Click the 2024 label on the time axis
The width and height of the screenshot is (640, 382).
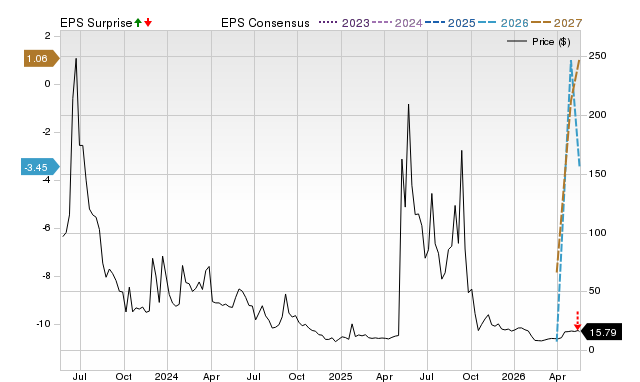coord(167,376)
